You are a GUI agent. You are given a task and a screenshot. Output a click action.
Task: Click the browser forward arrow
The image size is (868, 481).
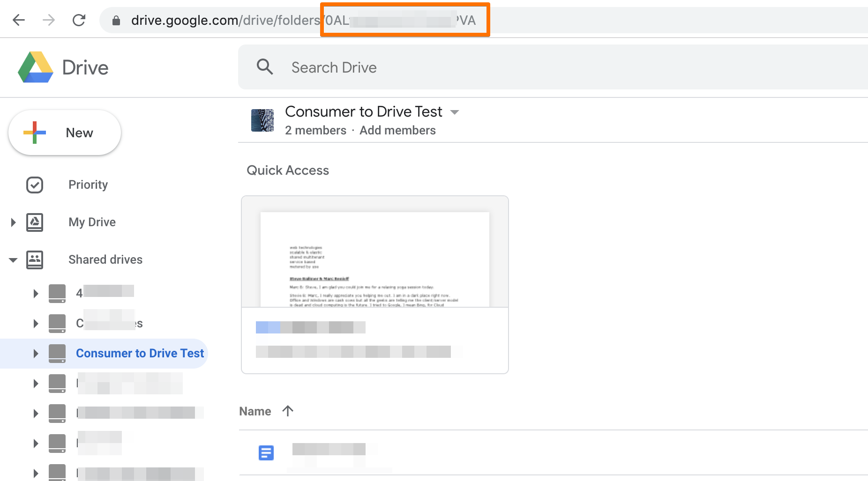49,20
